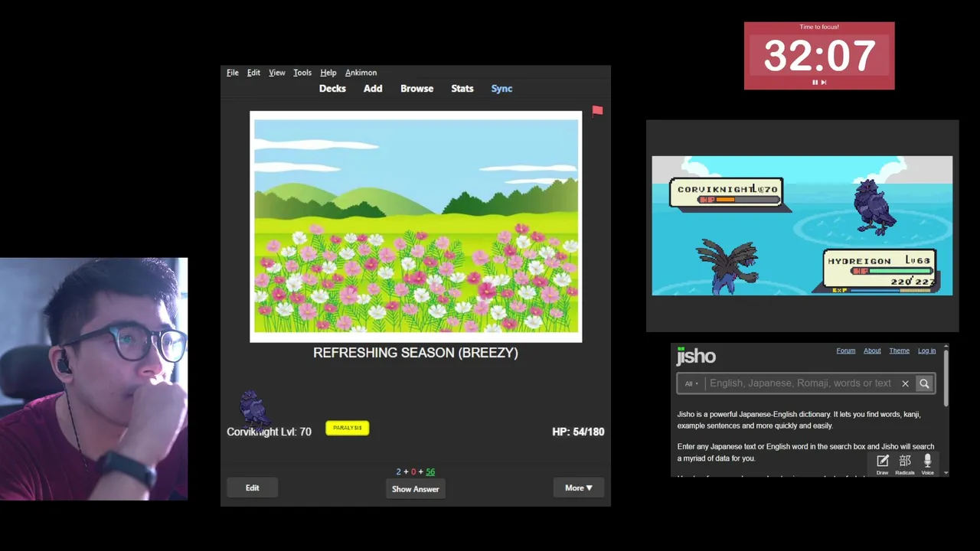Click the Time to focus! label
The height and width of the screenshot is (551, 980).
click(819, 27)
